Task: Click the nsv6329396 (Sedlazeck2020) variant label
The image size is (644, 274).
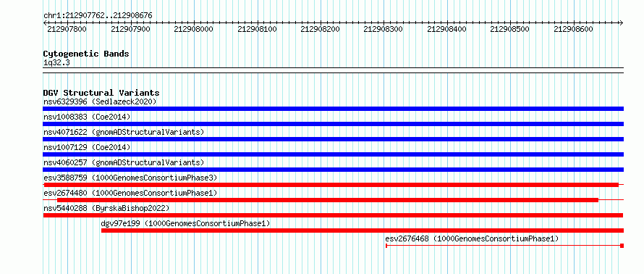Action: 100,101
